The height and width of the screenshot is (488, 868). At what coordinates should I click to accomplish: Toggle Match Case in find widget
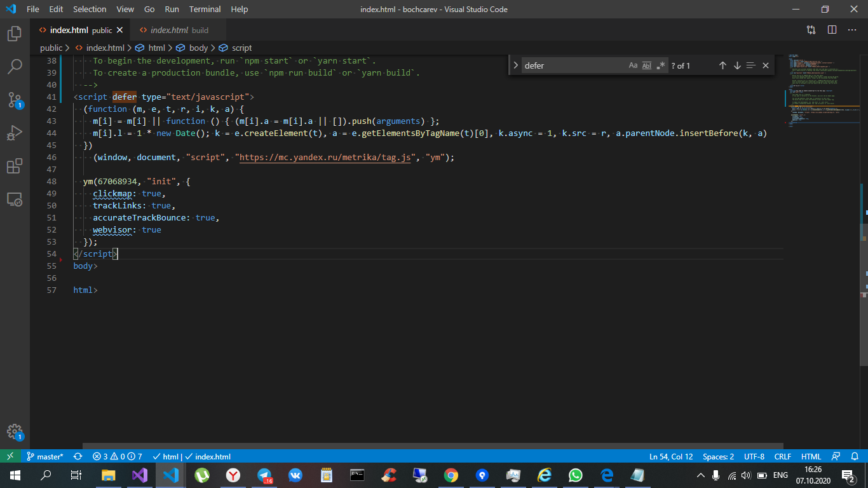(633, 65)
